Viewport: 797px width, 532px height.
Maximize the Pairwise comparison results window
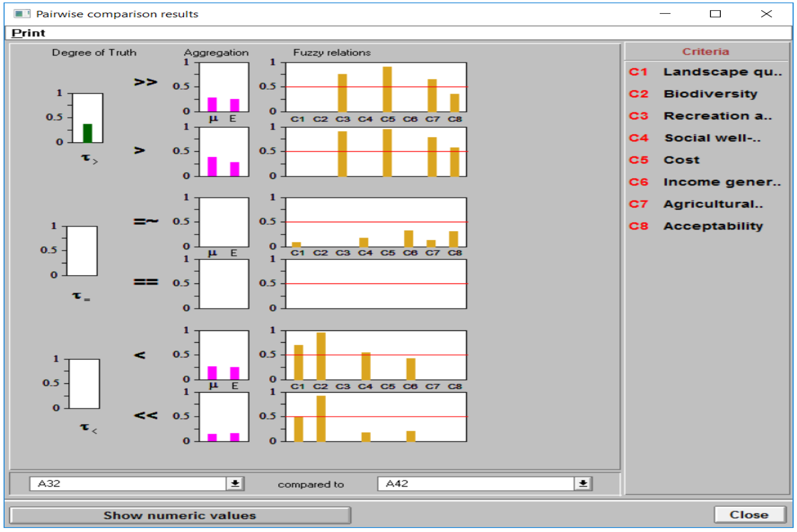[x=715, y=14]
